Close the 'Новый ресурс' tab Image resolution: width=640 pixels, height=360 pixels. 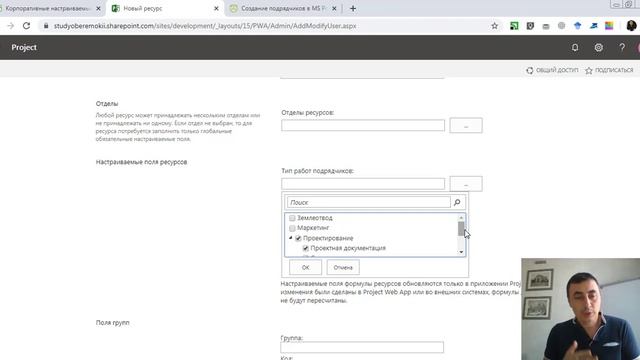(216, 8)
